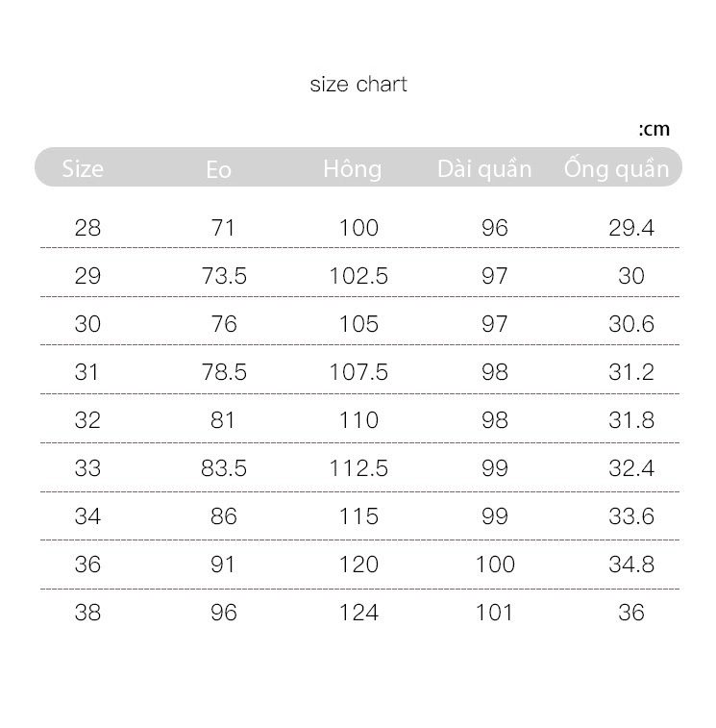
Task: Click pants length value 100
Action: (495, 565)
